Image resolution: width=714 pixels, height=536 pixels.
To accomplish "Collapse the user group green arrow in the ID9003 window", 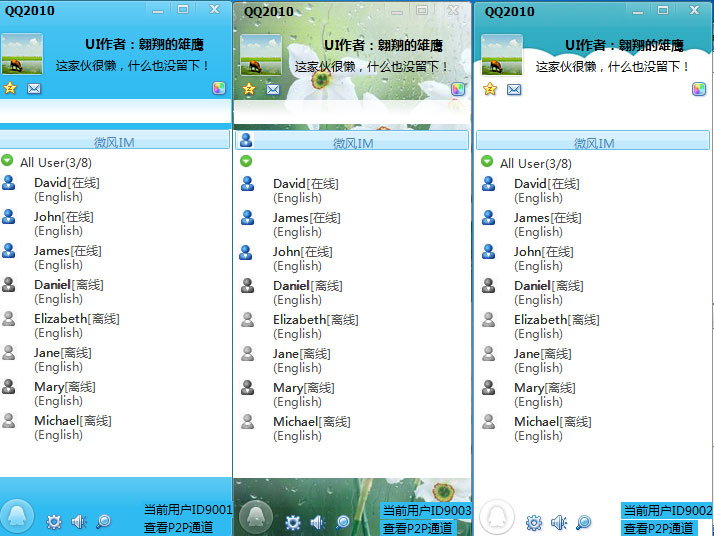I will (x=246, y=161).
